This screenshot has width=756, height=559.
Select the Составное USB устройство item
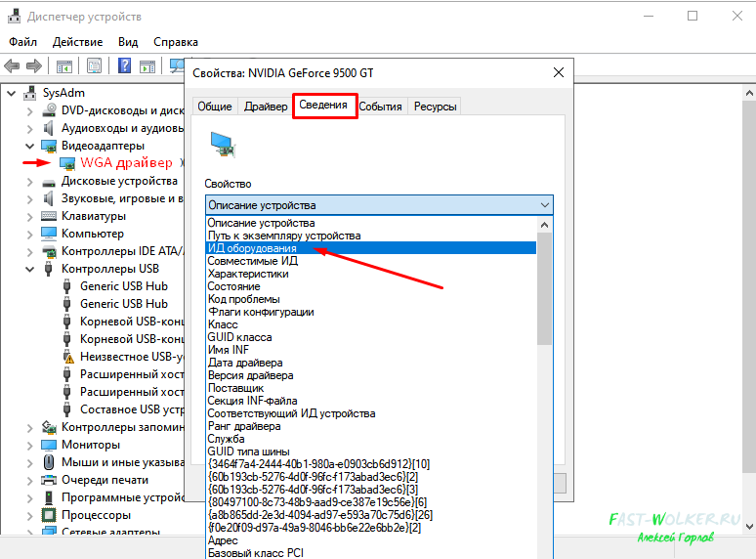point(132,409)
